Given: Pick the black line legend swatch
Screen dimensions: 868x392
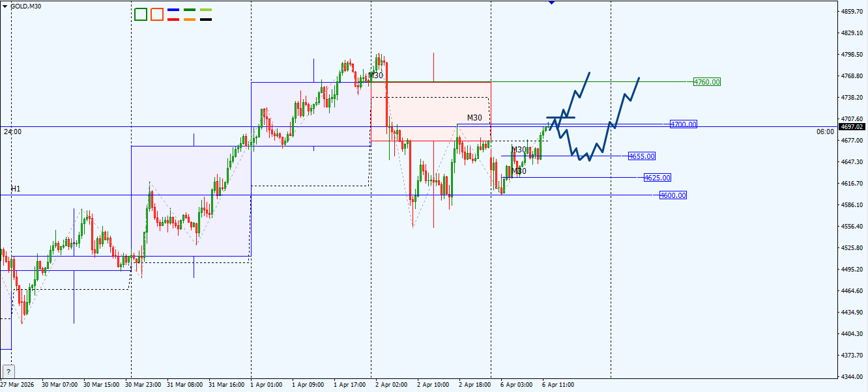Looking at the screenshot, I should 206,19.
